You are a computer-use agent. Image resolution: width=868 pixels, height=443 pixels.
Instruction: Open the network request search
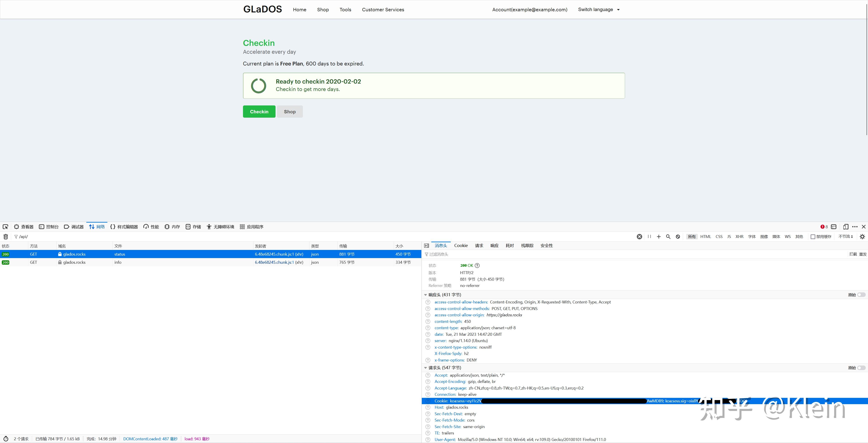pyautogui.click(x=668, y=236)
